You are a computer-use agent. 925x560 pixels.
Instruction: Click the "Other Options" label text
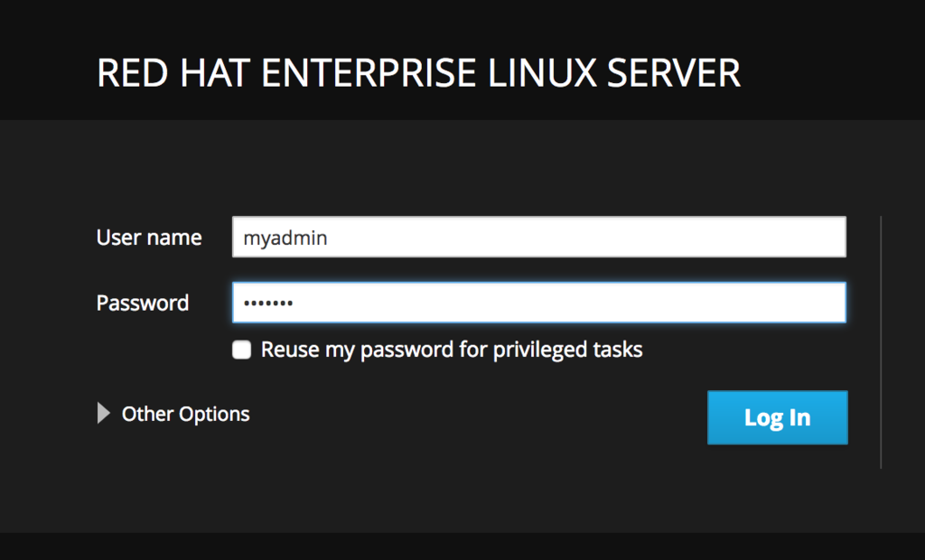click(x=185, y=414)
